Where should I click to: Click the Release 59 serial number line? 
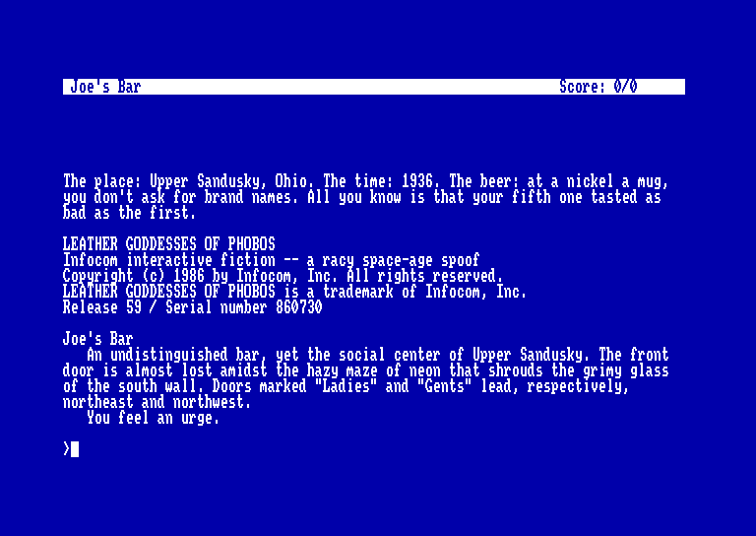click(192, 307)
